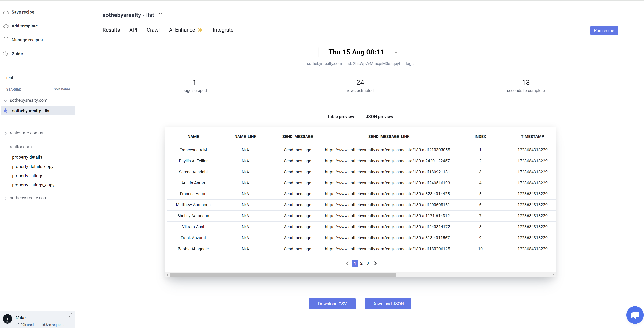Open the three-dots menu beside recipe title
Screen dimensions: 644x328
[x=160, y=14]
